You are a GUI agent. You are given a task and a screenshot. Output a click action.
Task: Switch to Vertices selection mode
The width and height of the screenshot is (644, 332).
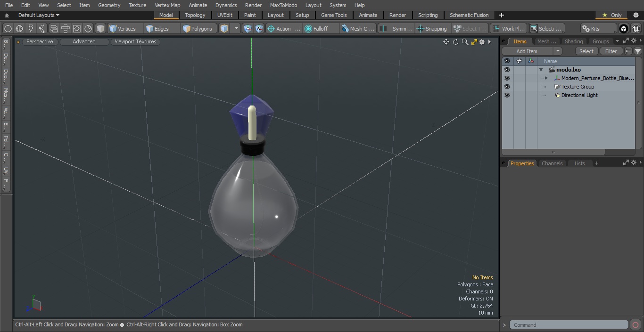(125, 29)
